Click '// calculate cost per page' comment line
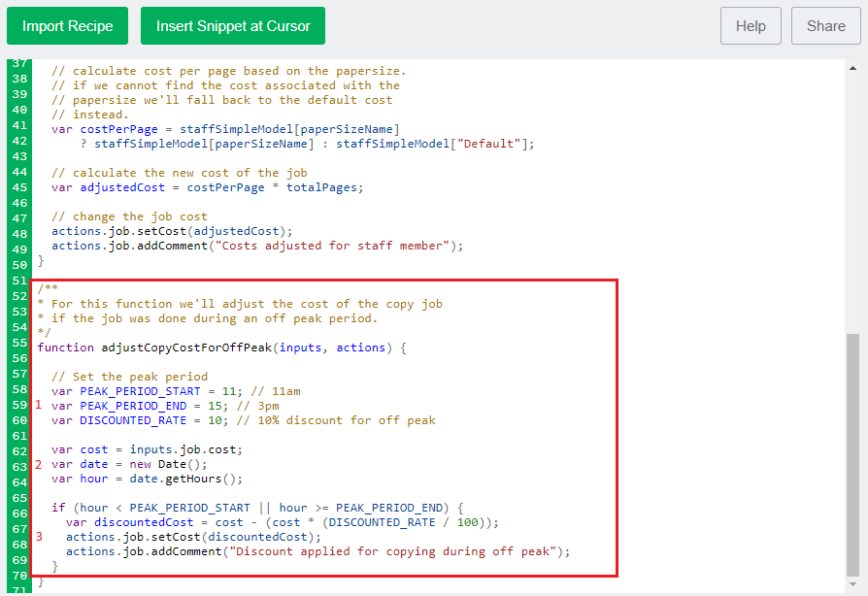The width and height of the screenshot is (868, 596). [x=228, y=71]
